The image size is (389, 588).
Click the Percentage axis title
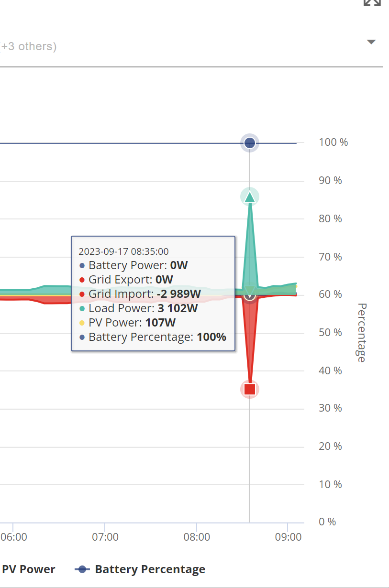pyautogui.click(x=362, y=332)
